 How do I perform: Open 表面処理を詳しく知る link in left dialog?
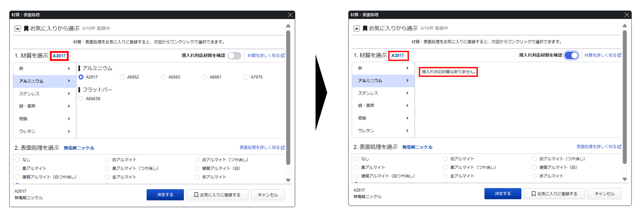262,148
